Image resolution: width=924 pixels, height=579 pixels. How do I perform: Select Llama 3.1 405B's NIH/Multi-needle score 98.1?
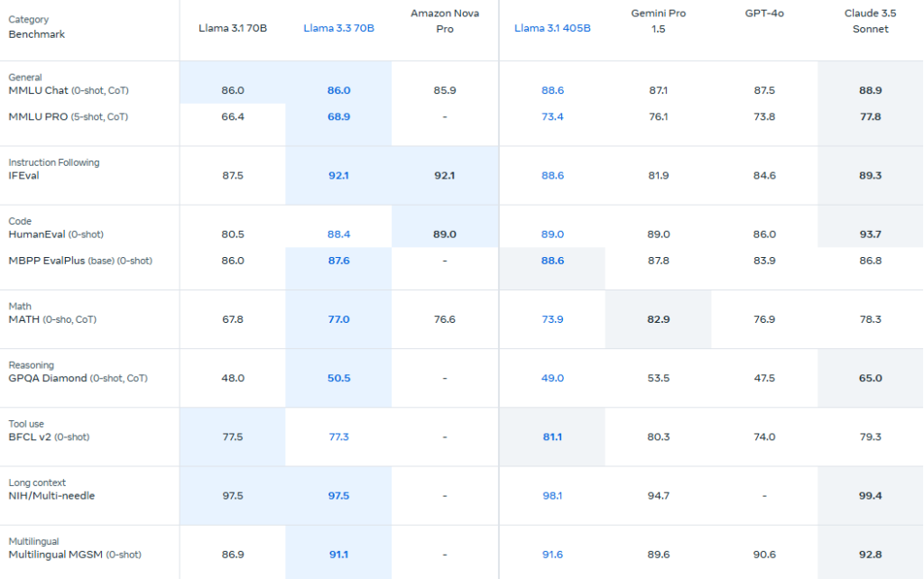coord(552,496)
